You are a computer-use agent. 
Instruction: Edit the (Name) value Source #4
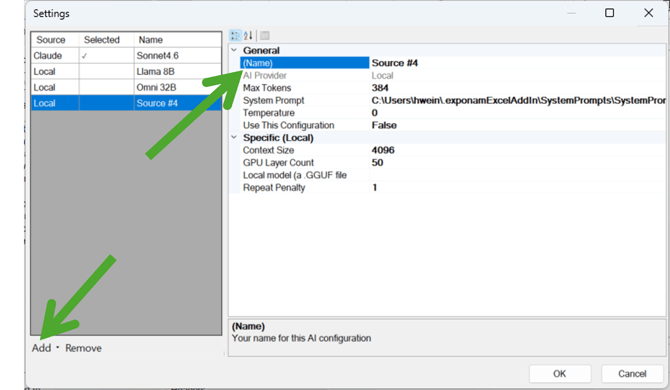point(517,63)
